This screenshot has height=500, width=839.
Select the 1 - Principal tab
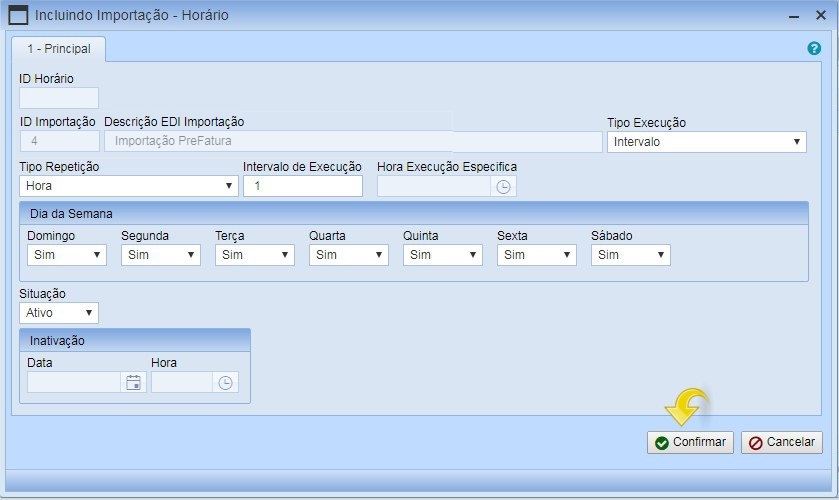tap(59, 48)
